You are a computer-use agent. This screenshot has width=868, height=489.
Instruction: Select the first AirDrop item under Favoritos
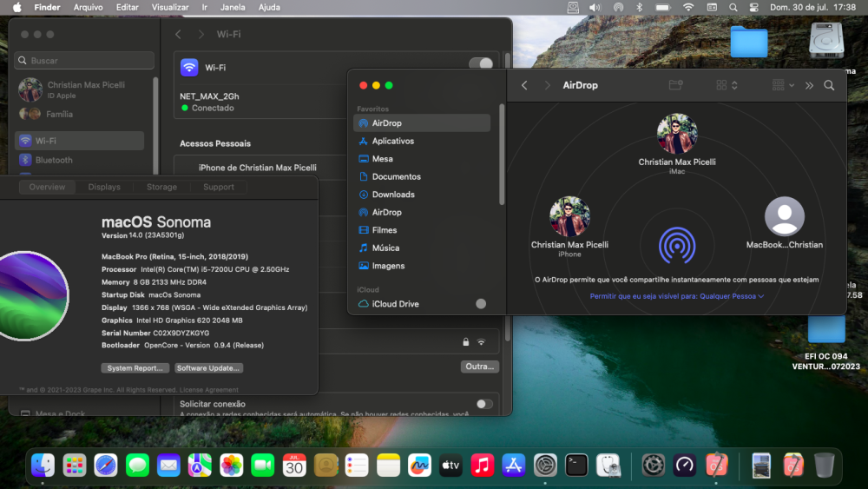(x=422, y=123)
